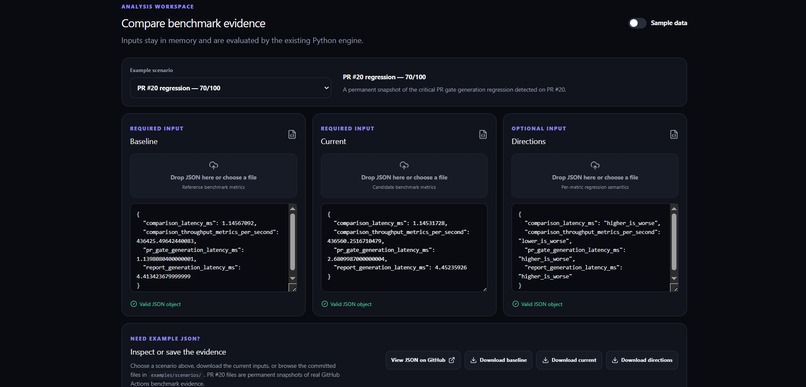Viewport: 806px width, 387px height.
Task: Click the OPTIONAL INPUT label
Action: [538, 128]
